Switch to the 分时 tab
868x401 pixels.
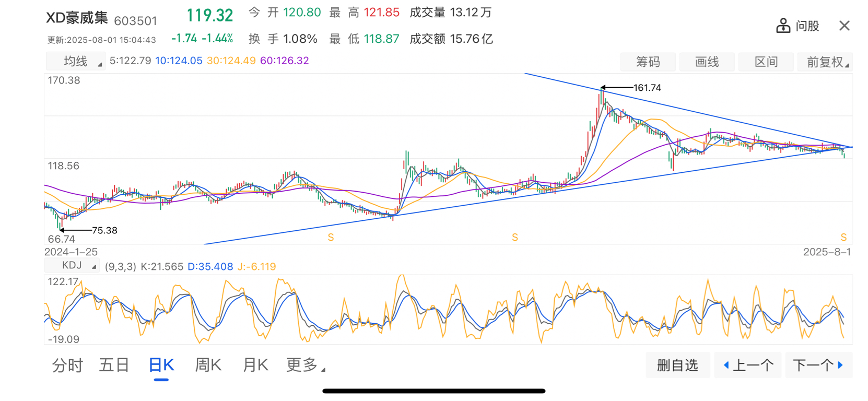pos(67,364)
